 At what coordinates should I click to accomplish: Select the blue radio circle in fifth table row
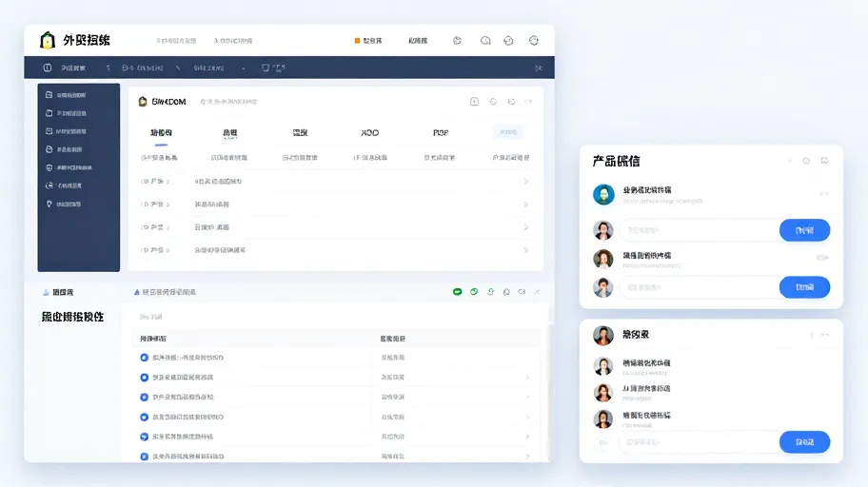pyautogui.click(x=144, y=437)
